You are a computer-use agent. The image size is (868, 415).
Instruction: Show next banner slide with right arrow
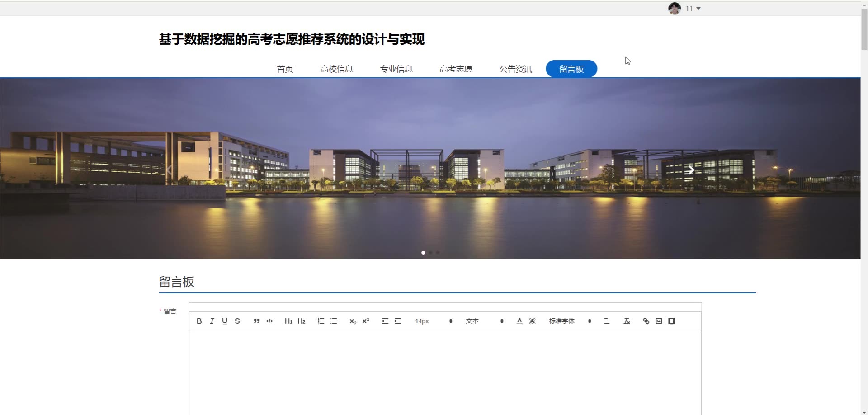691,170
